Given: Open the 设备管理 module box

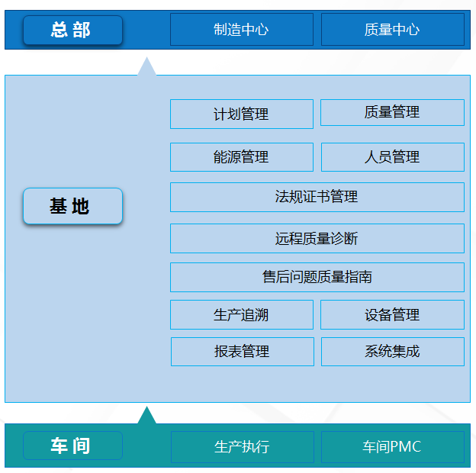Looking at the screenshot, I should tap(392, 314).
